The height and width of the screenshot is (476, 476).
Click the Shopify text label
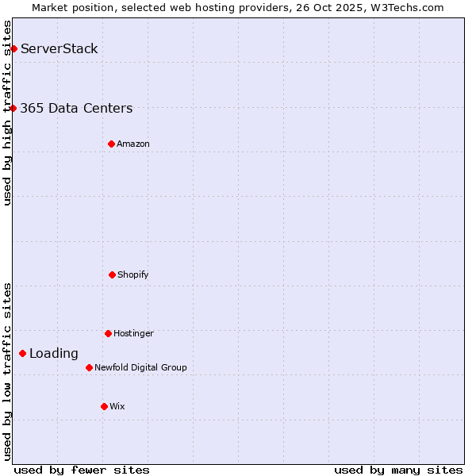[x=133, y=274]
